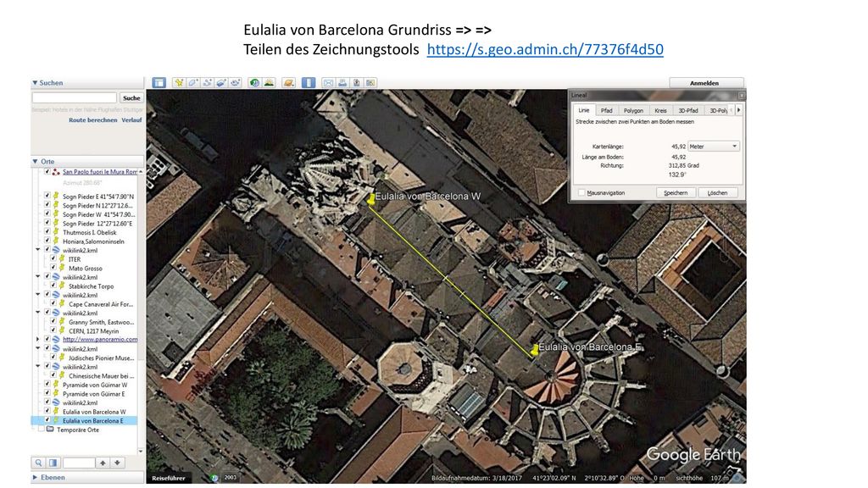Image resolution: width=868 pixels, height=488 pixels.
Task: Click the Eulalia von Barcelona W map pin
Action: tap(371, 199)
